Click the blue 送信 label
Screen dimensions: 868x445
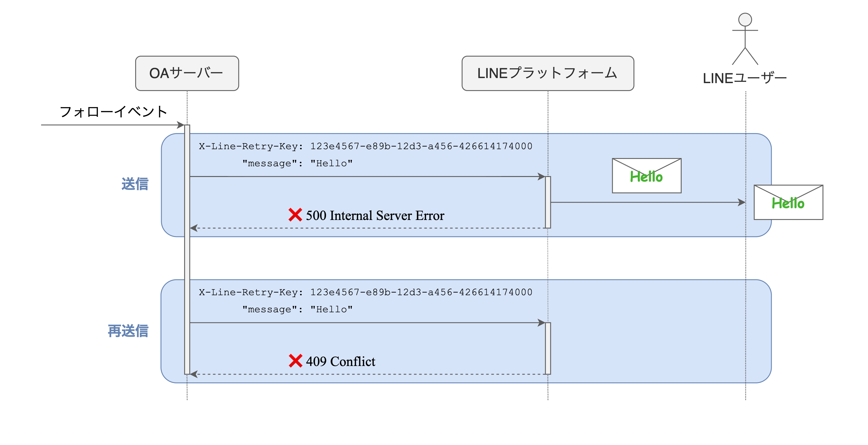click(x=135, y=184)
